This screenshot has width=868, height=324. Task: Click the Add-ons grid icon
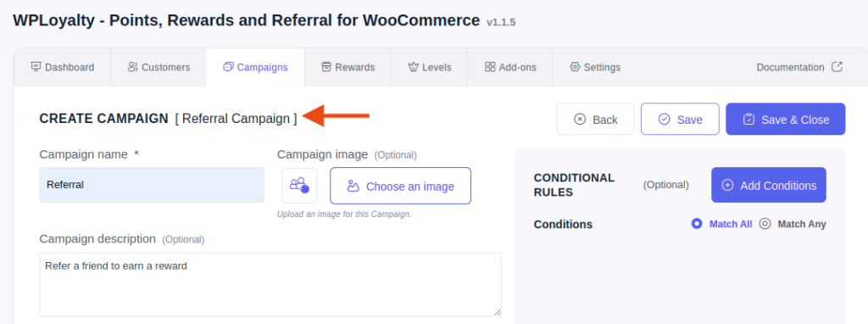point(490,67)
